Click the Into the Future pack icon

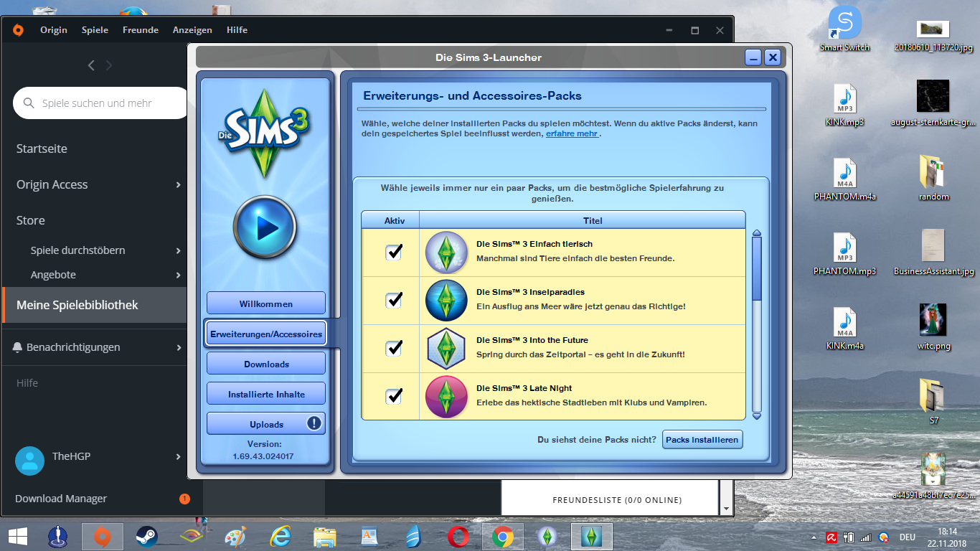pos(446,349)
